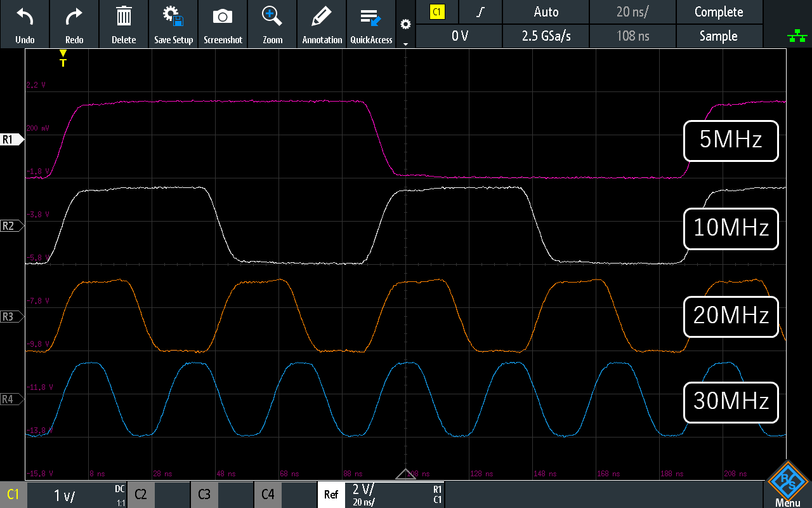Click the 128 ns time axis label
This screenshot has width=812, height=508.
(x=480, y=474)
